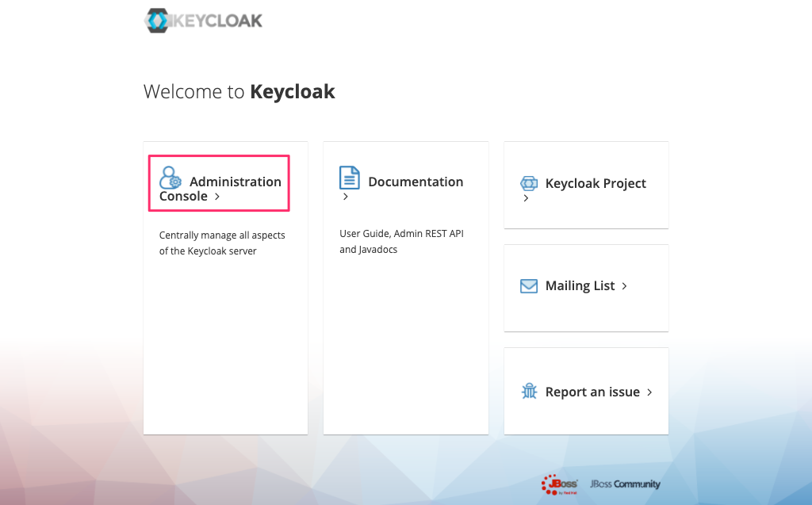The height and width of the screenshot is (505, 812).
Task: Click the Documentation page icon
Action: [350, 178]
